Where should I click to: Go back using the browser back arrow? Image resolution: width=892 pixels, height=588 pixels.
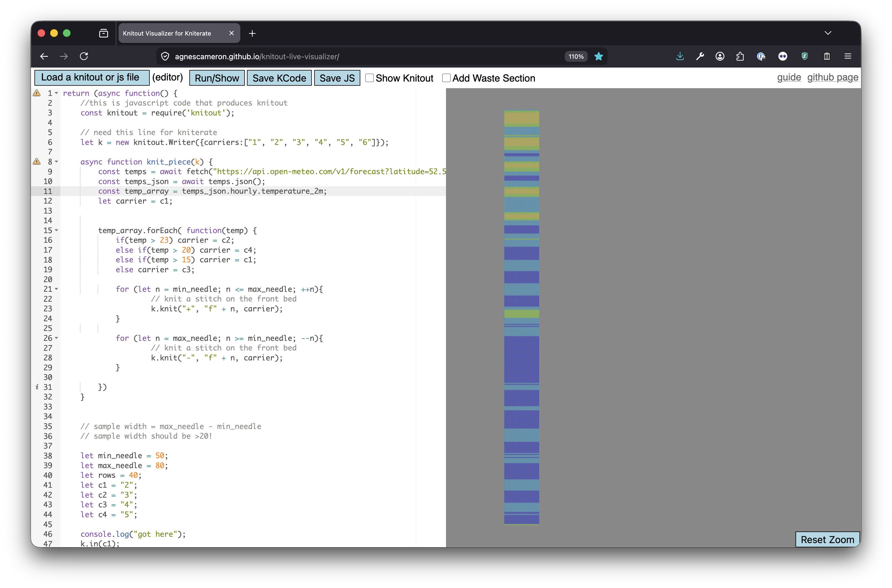click(44, 56)
